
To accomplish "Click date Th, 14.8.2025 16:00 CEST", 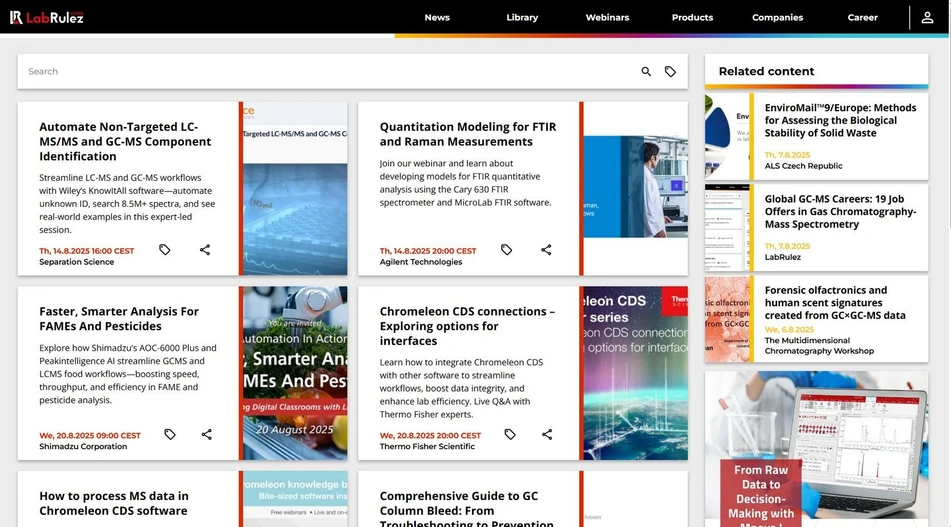I will click(x=87, y=250).
